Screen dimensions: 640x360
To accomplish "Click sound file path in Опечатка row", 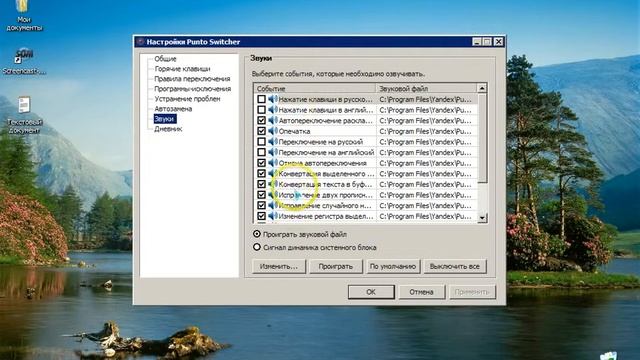I will [x=425, y=131].
